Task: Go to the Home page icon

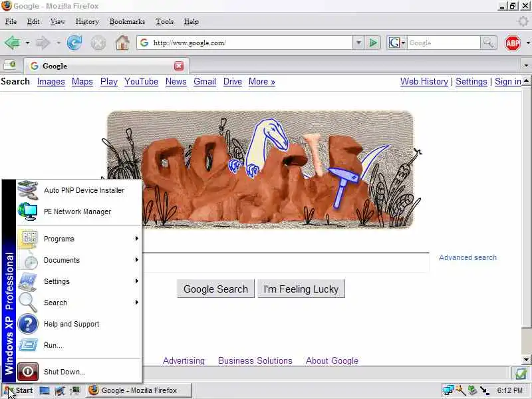Action: (x=122, y=43)
